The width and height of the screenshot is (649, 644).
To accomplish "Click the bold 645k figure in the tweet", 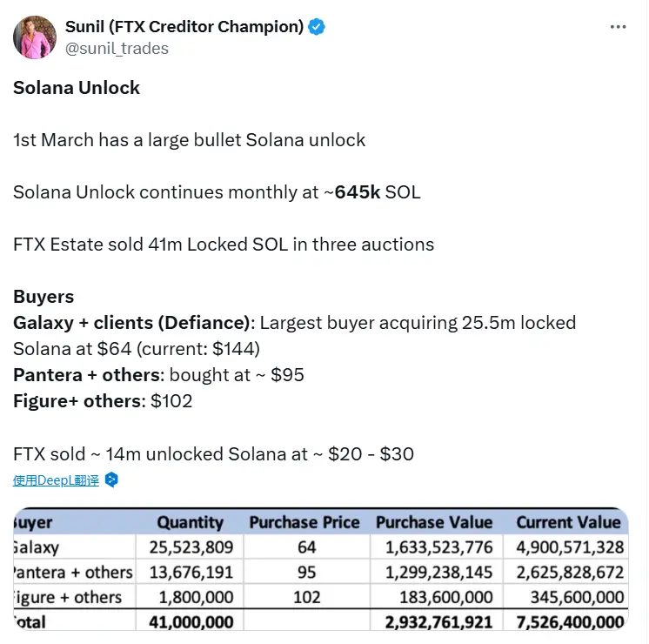I will point(358,192).
